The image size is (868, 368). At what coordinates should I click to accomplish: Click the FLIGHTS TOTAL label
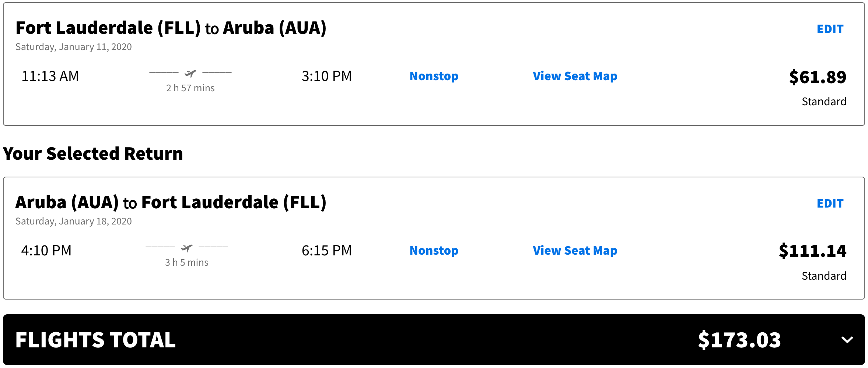(95, 340)
